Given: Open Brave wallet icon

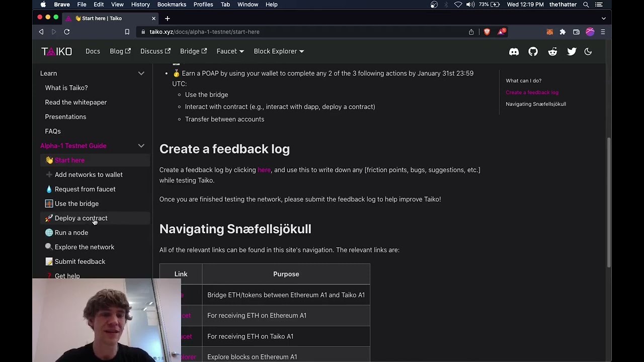Looking at the screenshot, I should (576, 32).
